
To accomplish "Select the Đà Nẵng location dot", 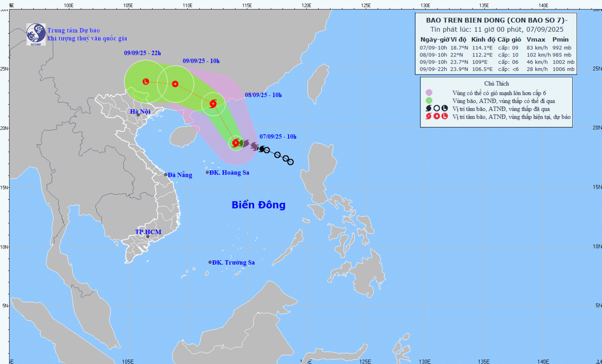I will tap(166, 175).
